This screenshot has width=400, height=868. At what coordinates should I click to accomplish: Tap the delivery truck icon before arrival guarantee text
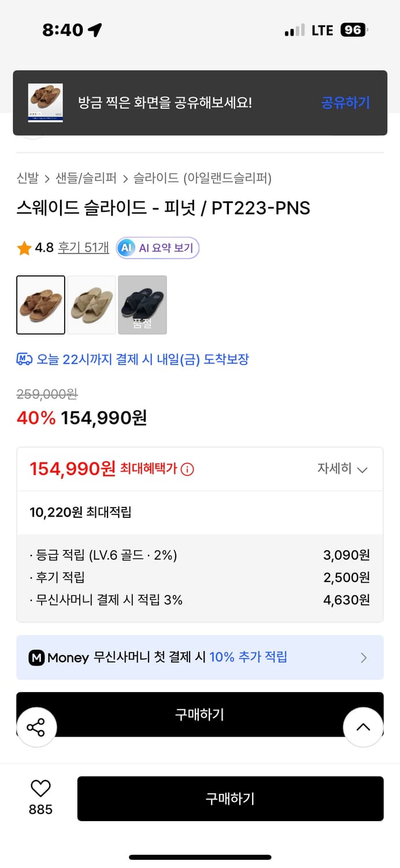(23, 359)
